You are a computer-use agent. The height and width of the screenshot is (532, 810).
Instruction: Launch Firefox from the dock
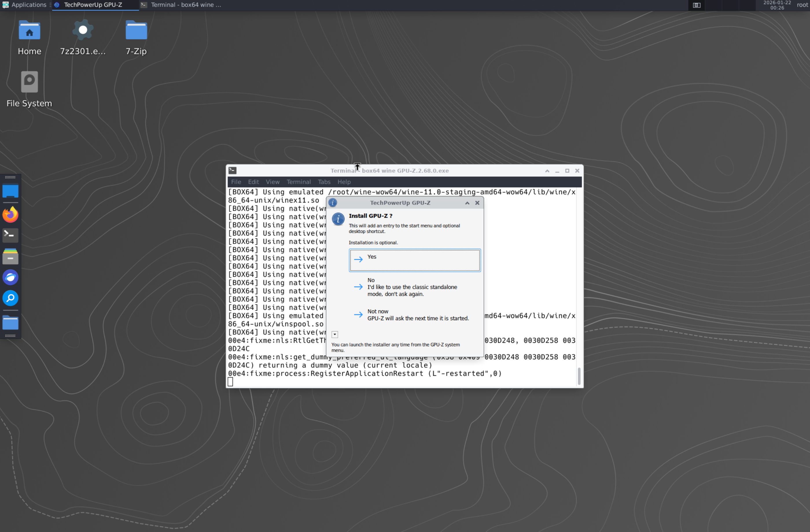click(x=10, y=214)
